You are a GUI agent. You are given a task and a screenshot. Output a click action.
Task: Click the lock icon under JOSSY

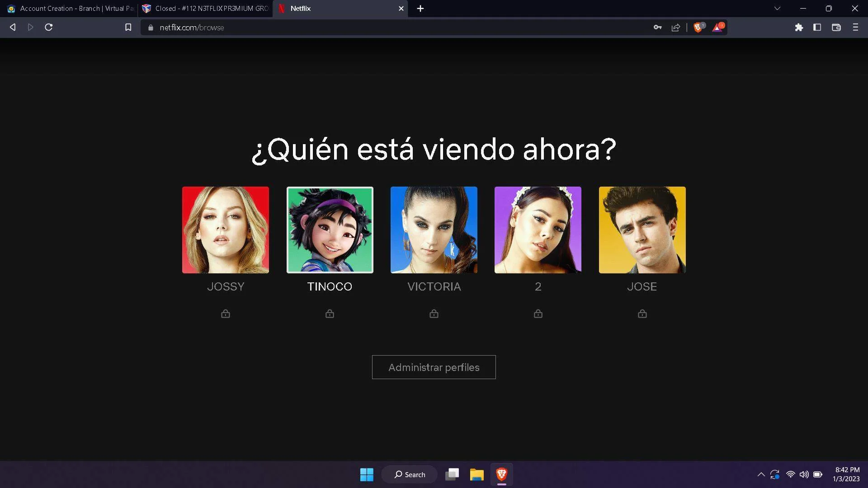226,314
